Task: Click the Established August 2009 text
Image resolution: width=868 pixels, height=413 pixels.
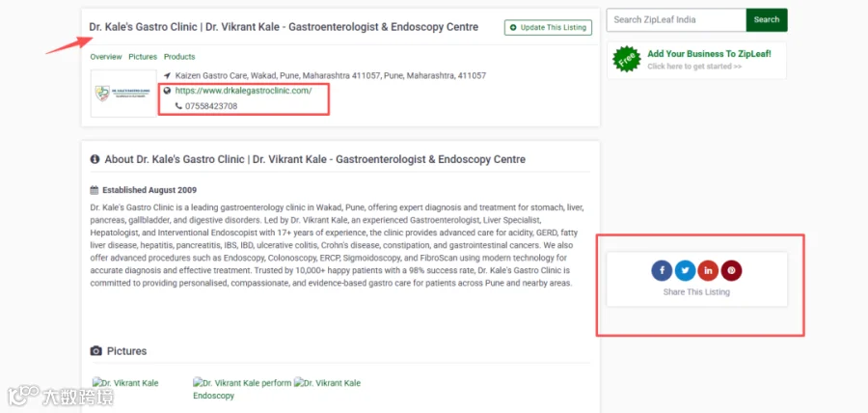Action: pyautogui.click(x=149, y=190)
